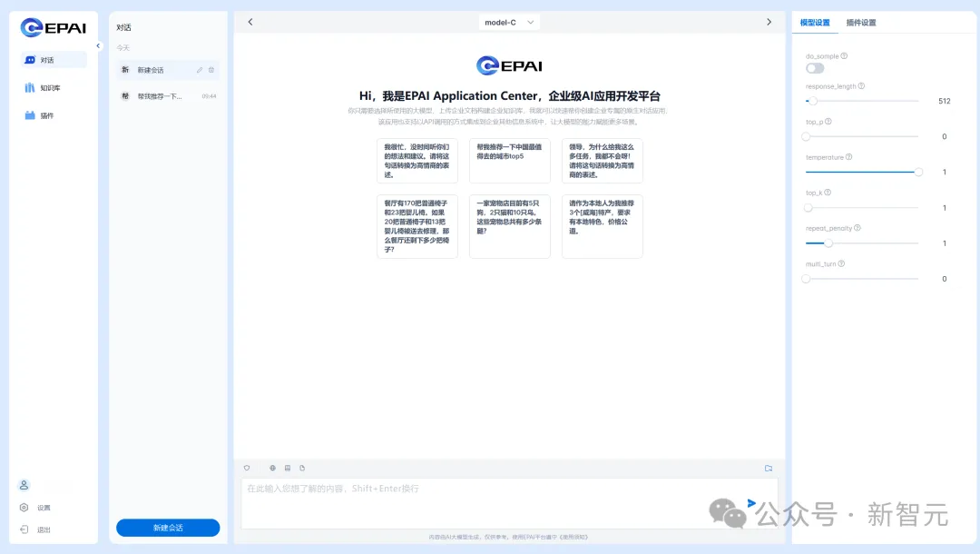The image size is (980, 554).
Task: Click the help icon next to response_length
Action: click(861, 85)
